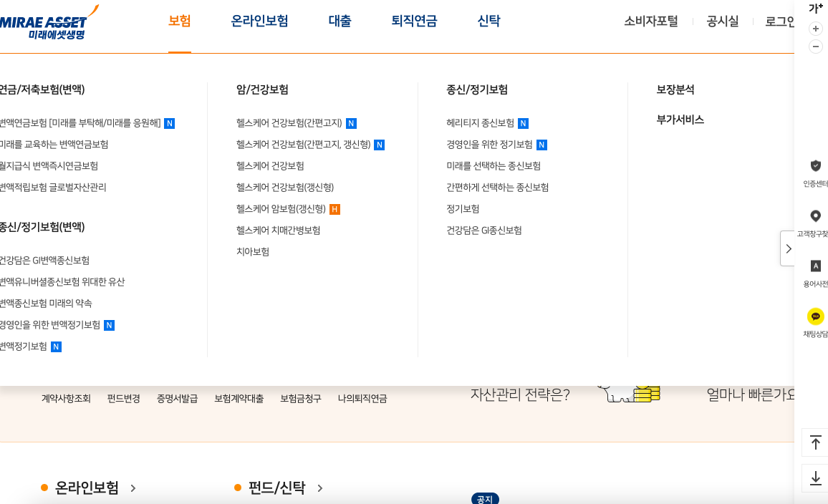Open 펀드변경 quick link
This screenshot has height=504, width=828.
[x=124, y=399]
